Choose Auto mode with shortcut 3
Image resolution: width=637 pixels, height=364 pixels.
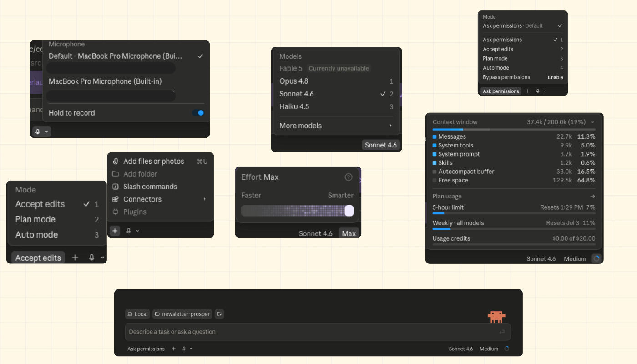(x=57, y=235)
